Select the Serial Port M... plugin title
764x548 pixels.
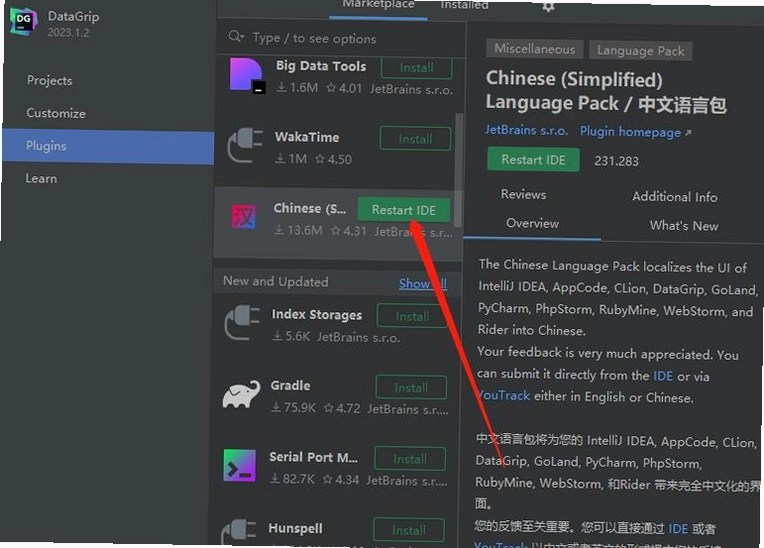pyautogui.click(x=313, y=457)
